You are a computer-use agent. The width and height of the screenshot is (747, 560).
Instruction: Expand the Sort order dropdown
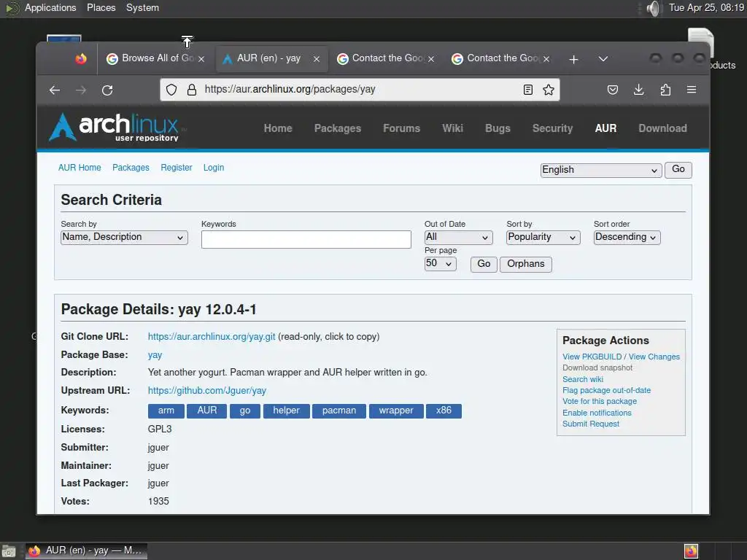tap(627, 237)
